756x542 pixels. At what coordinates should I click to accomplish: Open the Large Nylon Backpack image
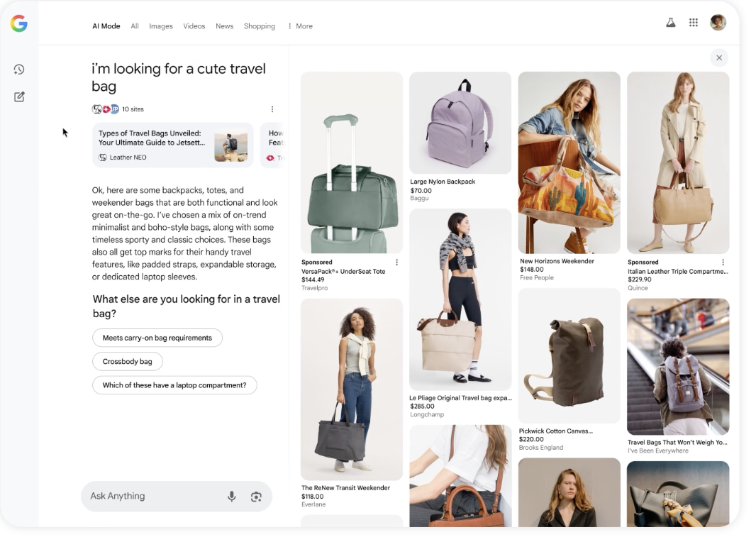click(460, 123)
